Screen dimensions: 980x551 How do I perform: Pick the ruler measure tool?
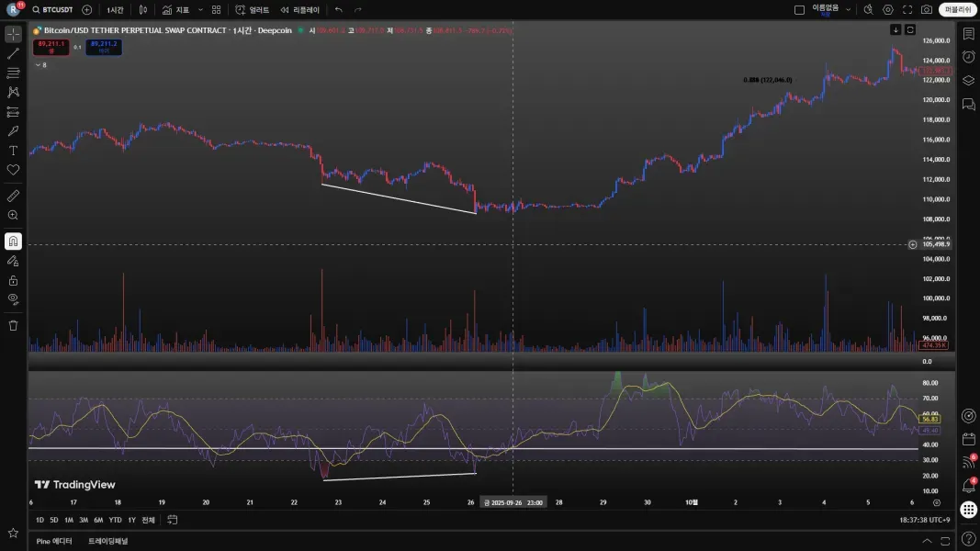pos(13,196)
